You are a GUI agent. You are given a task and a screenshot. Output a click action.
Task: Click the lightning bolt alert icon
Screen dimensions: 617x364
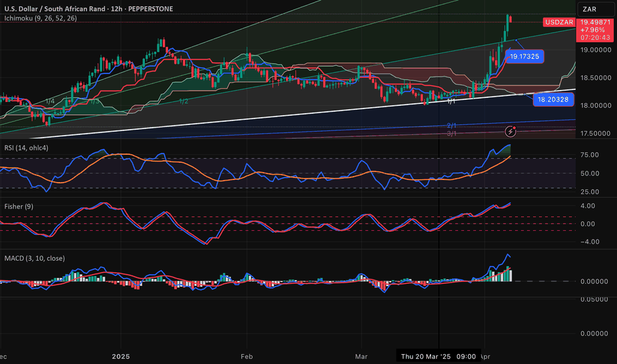click(510, 132)
